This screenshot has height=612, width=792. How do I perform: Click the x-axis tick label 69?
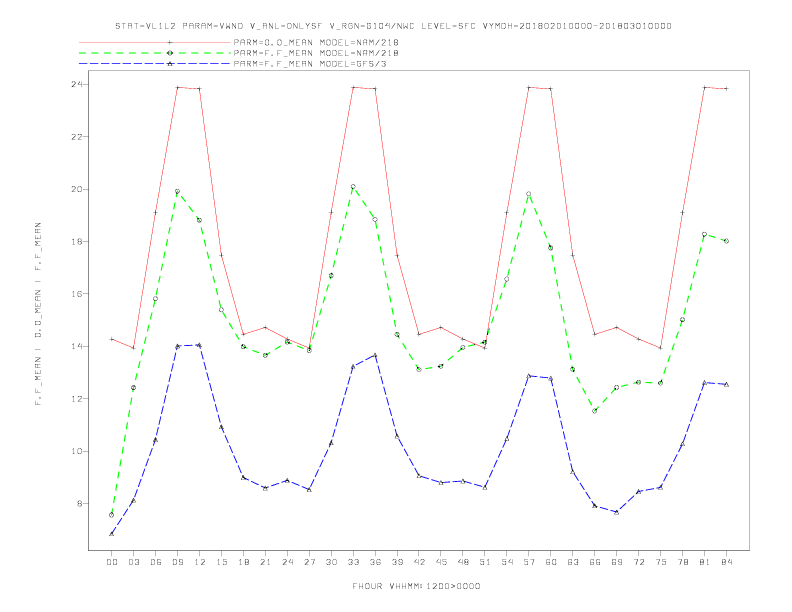click(617, 562)
